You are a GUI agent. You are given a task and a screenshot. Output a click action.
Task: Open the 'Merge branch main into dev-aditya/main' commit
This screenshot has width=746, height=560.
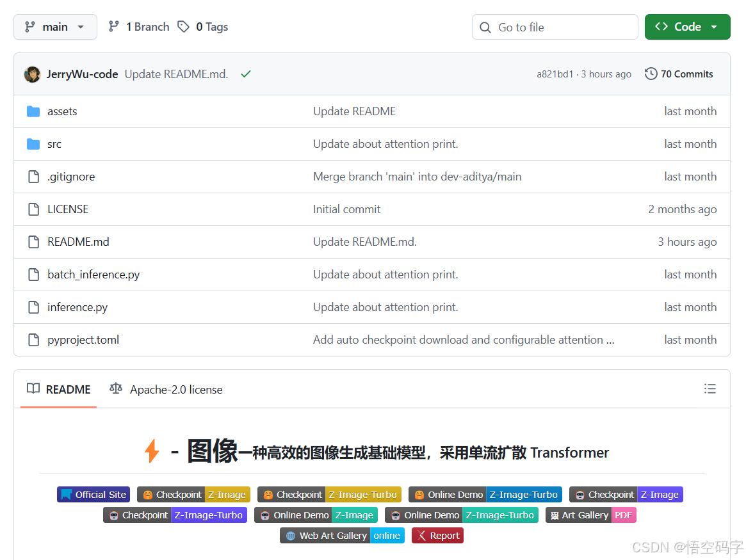418,177
